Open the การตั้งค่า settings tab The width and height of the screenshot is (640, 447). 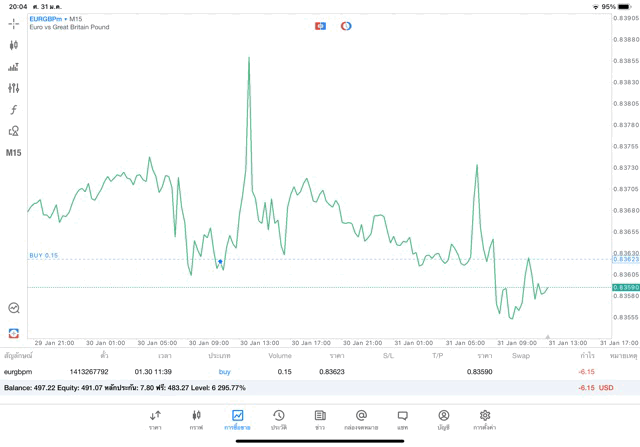point(485,419)
